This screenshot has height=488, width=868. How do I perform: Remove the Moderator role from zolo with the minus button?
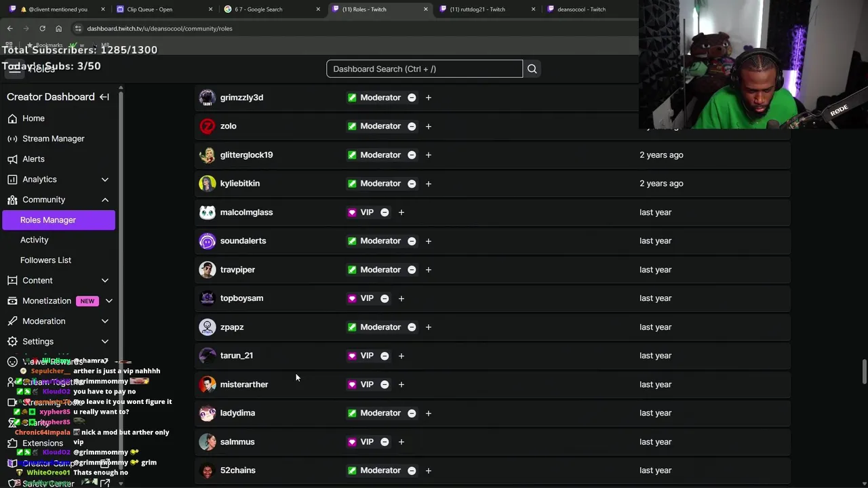point(412,126)
